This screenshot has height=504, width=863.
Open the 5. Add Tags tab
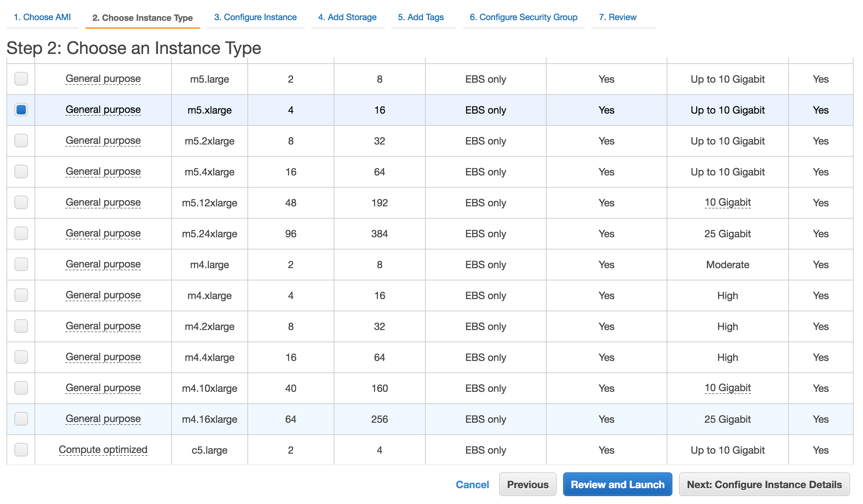(421, 17)
